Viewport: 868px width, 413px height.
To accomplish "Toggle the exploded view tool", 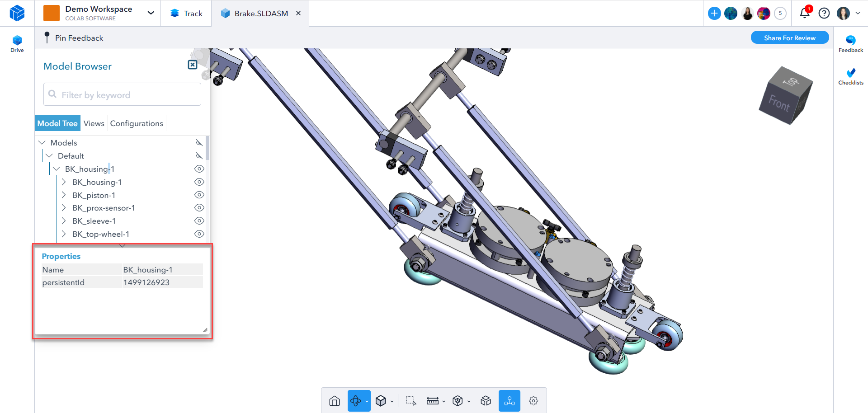I will pos(486,401).
